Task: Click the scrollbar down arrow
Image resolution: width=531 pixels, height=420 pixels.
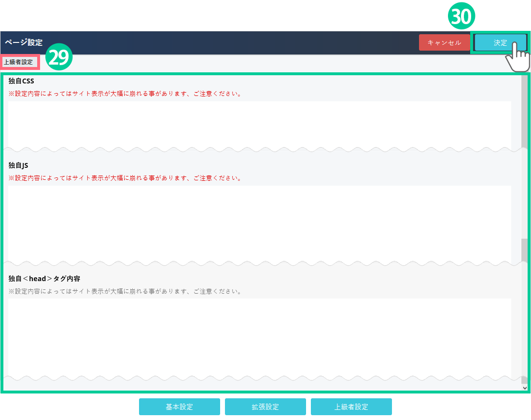Action: click(525, 387)
